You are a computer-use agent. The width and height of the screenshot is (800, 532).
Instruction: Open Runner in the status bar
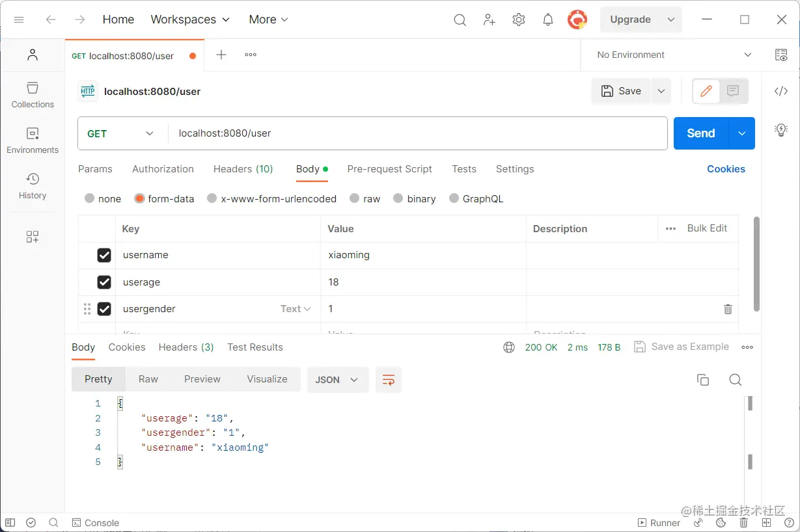point(659,523)
